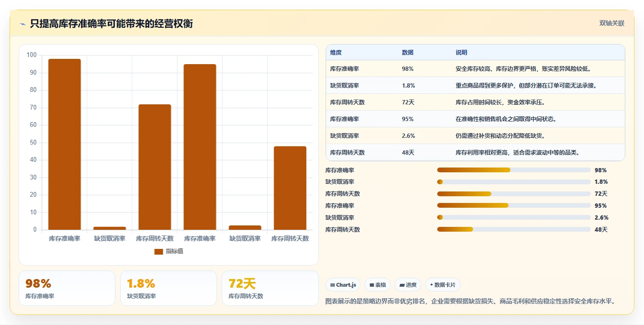
Task: Click the text 库存占用时间较长,资金效率承压
Action: pos(500,102)
